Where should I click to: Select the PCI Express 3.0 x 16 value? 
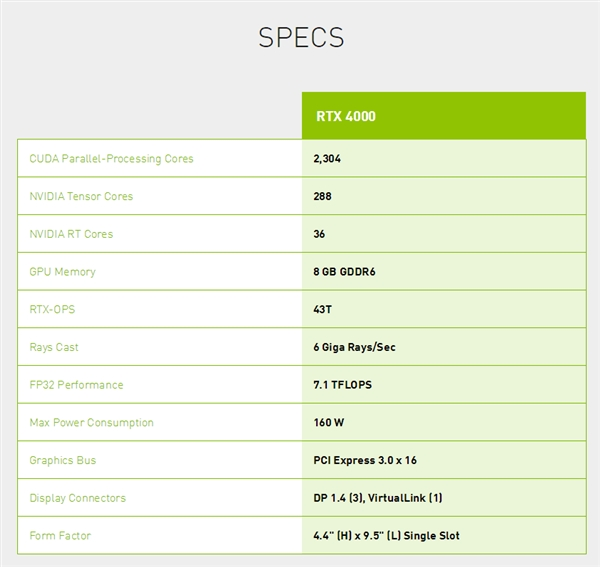click(x=365, y=460)
